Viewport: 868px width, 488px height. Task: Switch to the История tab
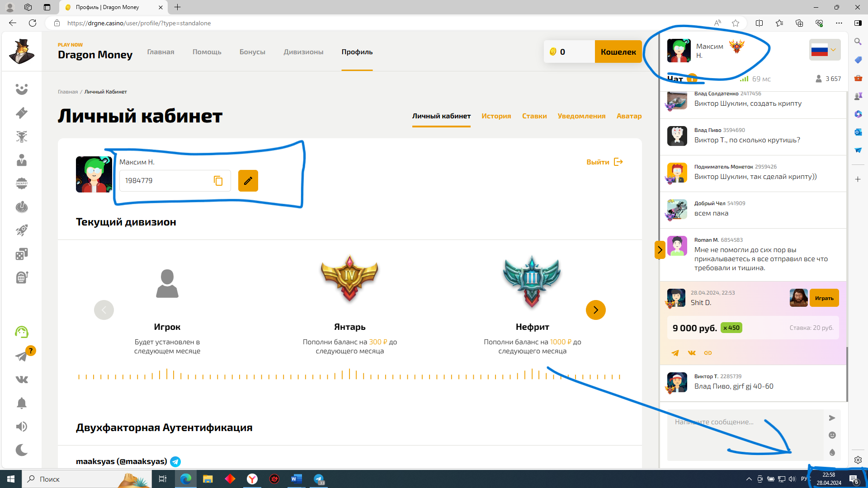point(496,116)
